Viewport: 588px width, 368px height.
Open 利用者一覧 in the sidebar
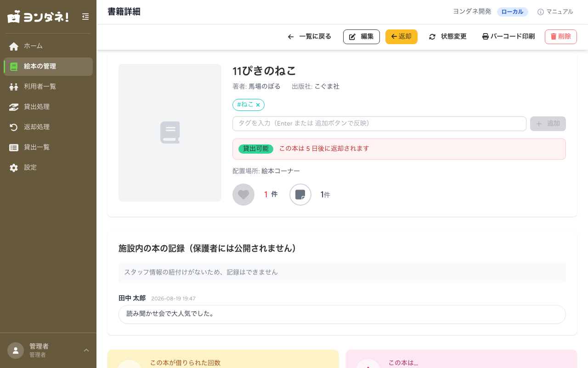click(x=48, y=86)
